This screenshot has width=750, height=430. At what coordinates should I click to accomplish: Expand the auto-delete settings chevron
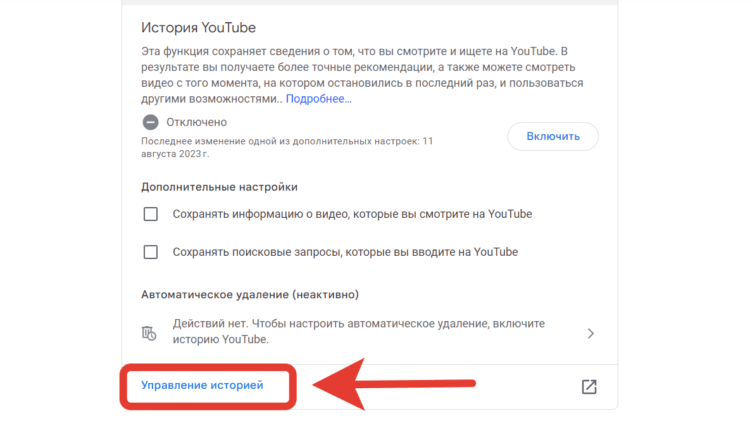pos(591,333)
